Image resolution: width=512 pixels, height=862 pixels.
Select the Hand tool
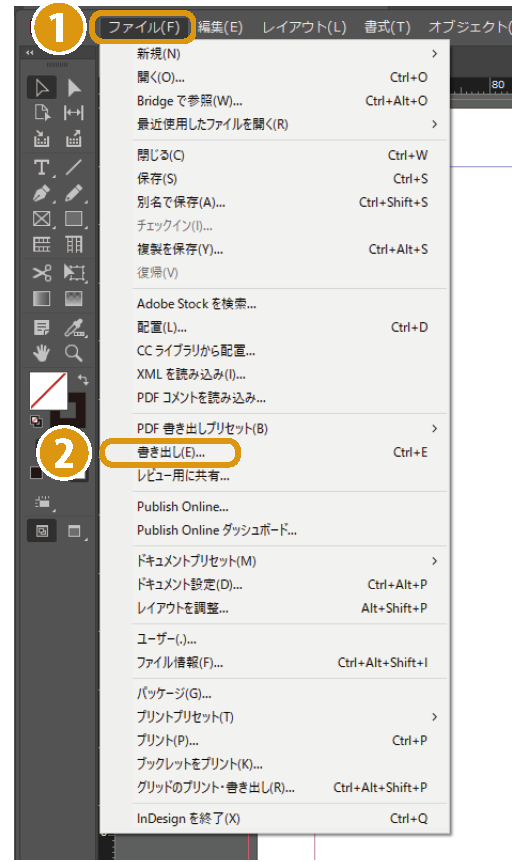click(x=42, y=353)
